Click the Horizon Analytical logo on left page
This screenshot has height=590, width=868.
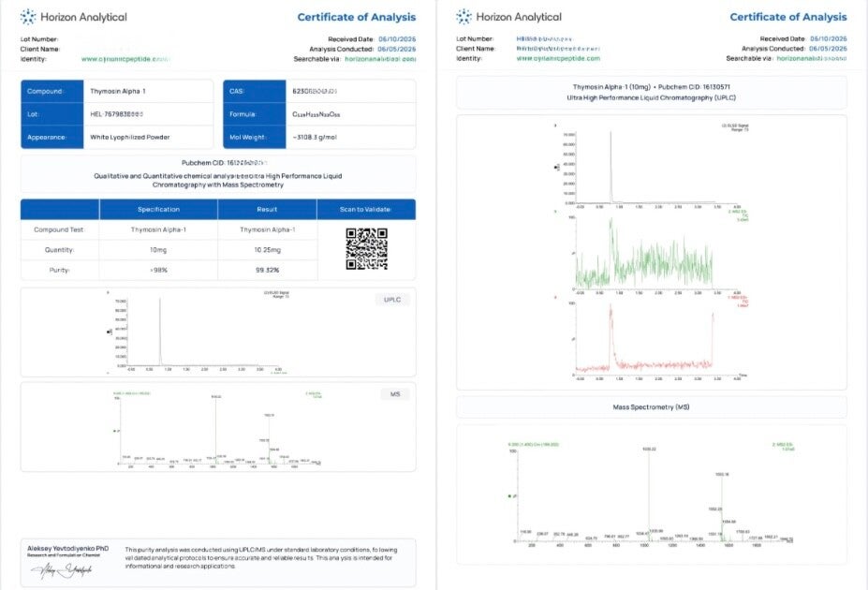(x=74, y=17)
